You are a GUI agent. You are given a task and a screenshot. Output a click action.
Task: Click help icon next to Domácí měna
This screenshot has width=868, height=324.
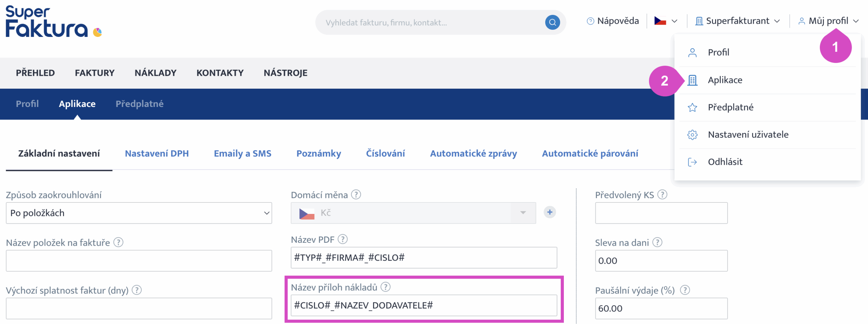pos(356,195)
